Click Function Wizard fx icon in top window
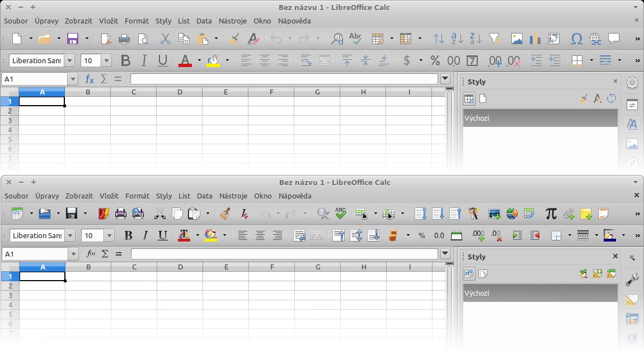The width and height of the screenshot is (644, 355). (90, 79)
